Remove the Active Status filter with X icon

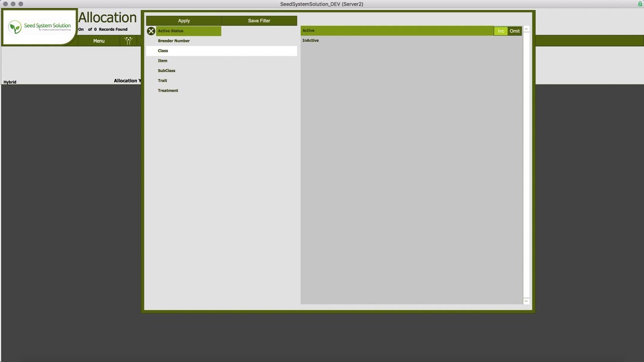(151, 31)
